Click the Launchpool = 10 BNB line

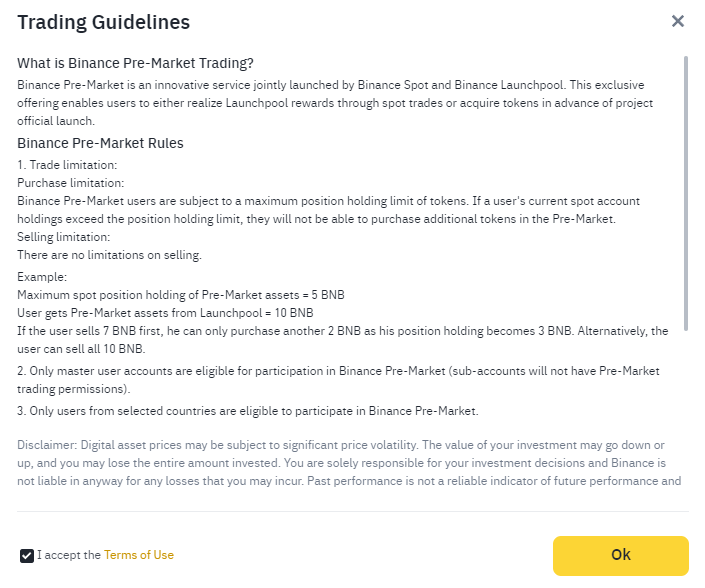tap(165, 313)
